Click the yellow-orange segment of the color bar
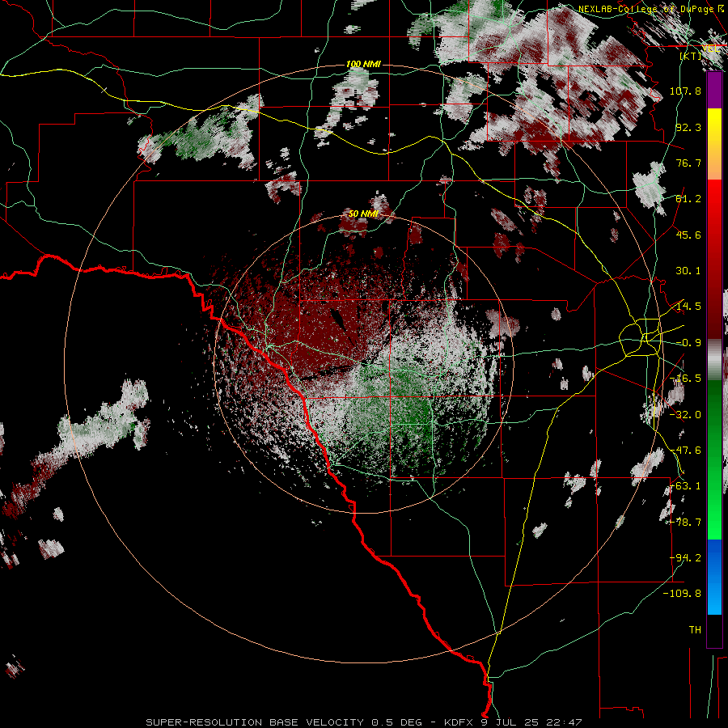The height and width of the screenshot is (728, 728). click(x=714, y=144)
